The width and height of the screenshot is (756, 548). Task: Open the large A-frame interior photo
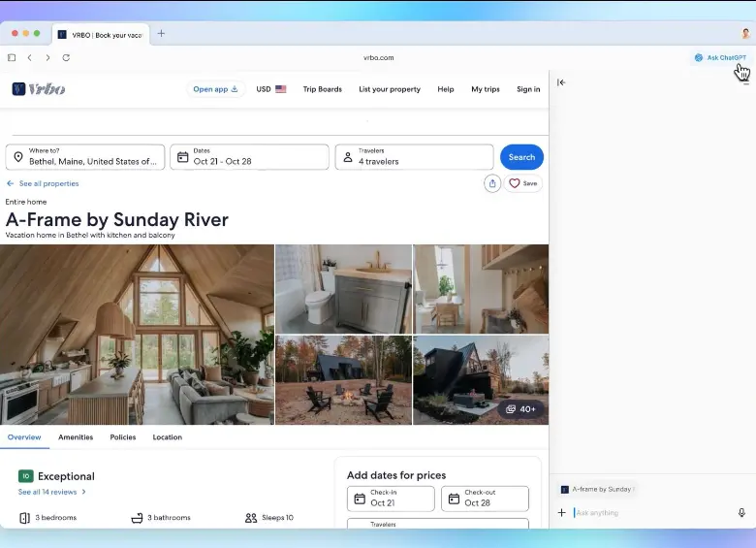137,335
